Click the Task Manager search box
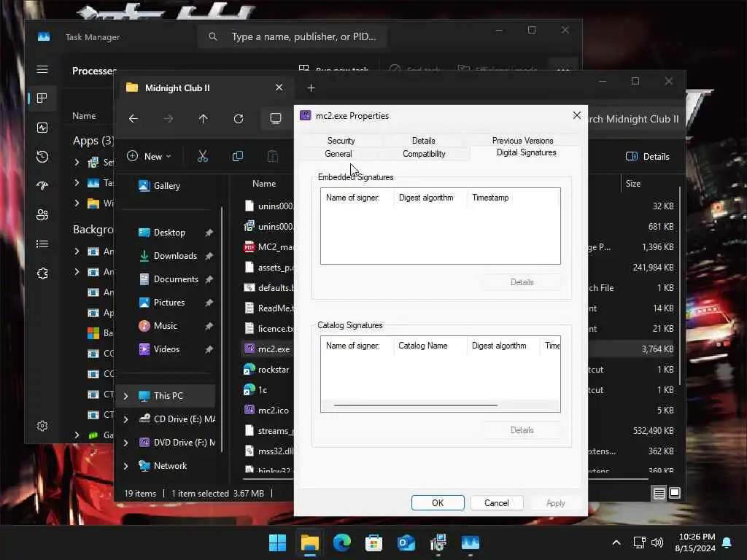Viewport: 747px width, 560px height. [292, 36]
